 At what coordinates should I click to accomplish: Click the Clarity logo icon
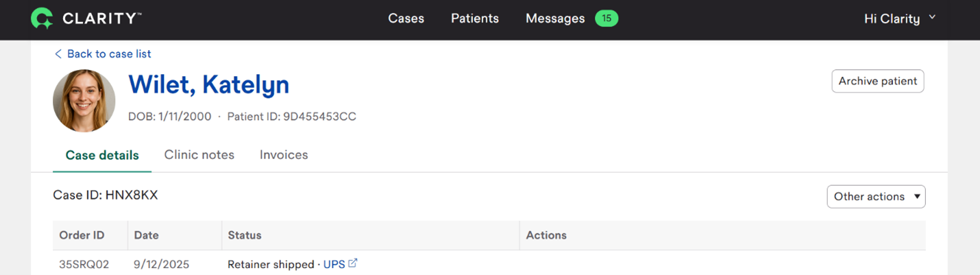click(42, 19)
